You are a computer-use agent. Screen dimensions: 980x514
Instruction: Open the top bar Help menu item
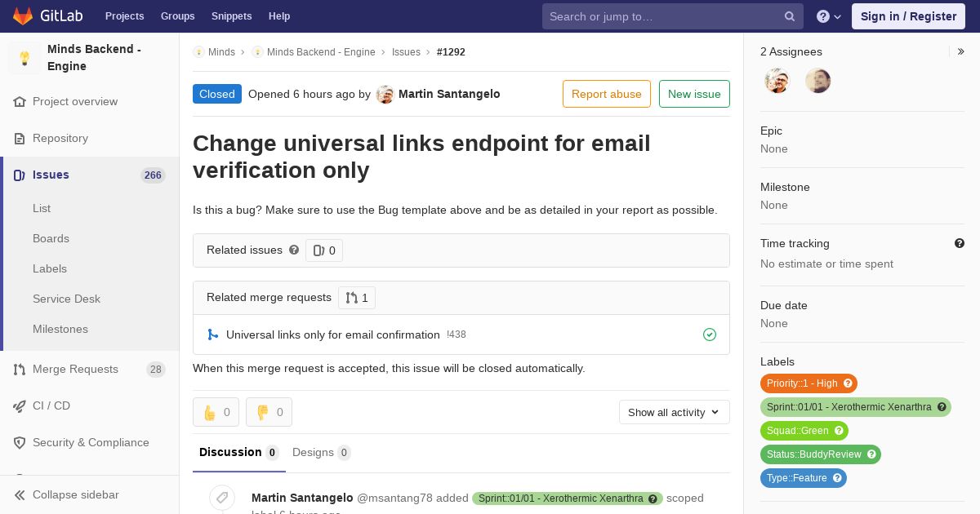point(279,16)
